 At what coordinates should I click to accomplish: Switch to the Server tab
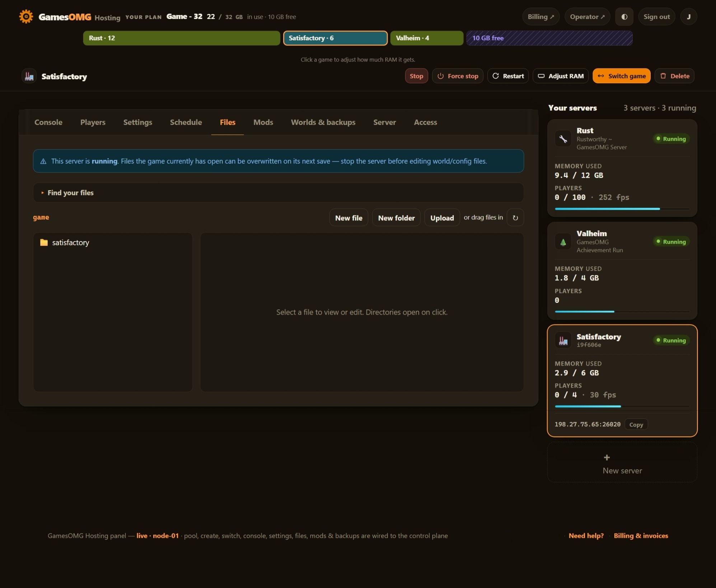384,122
